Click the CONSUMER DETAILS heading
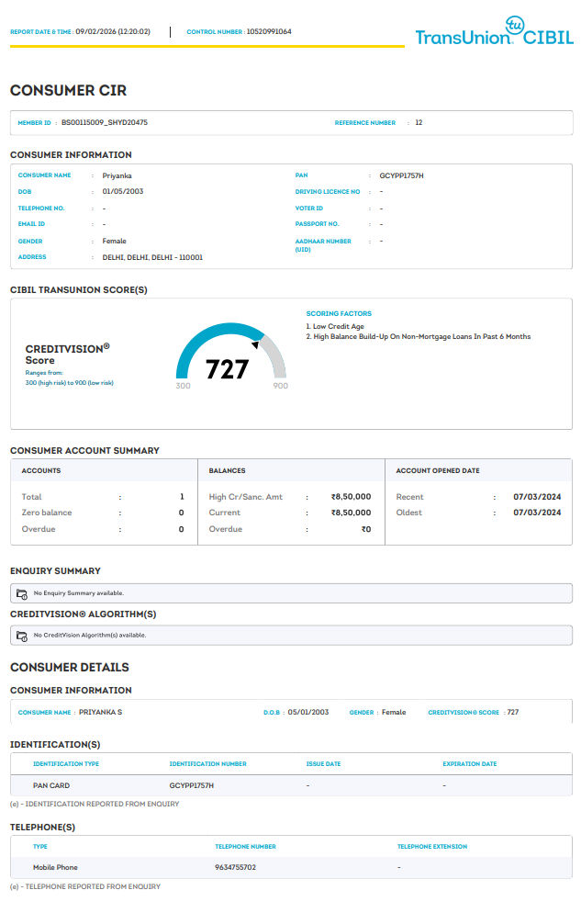The height and width of the screenshot is (924, 581). (x=70, y=667)
